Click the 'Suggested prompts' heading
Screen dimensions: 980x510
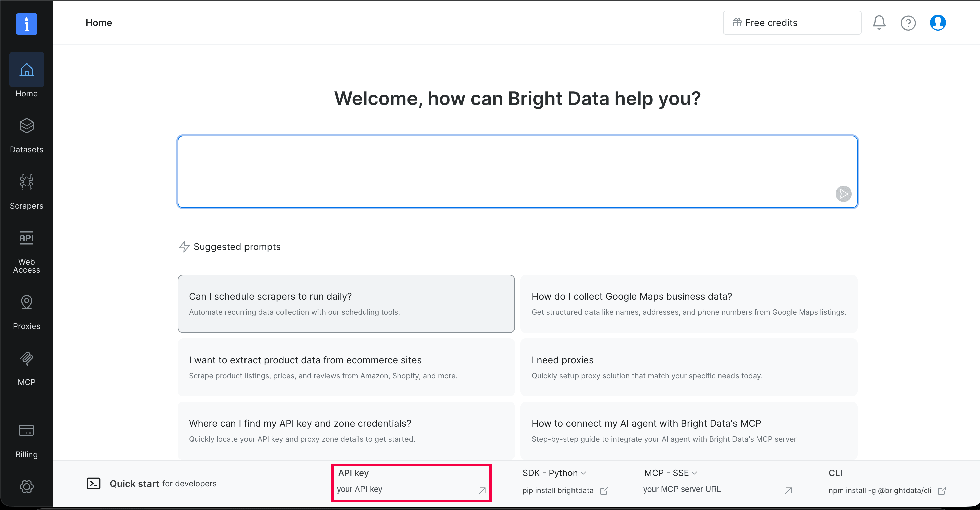pos(237,247)
